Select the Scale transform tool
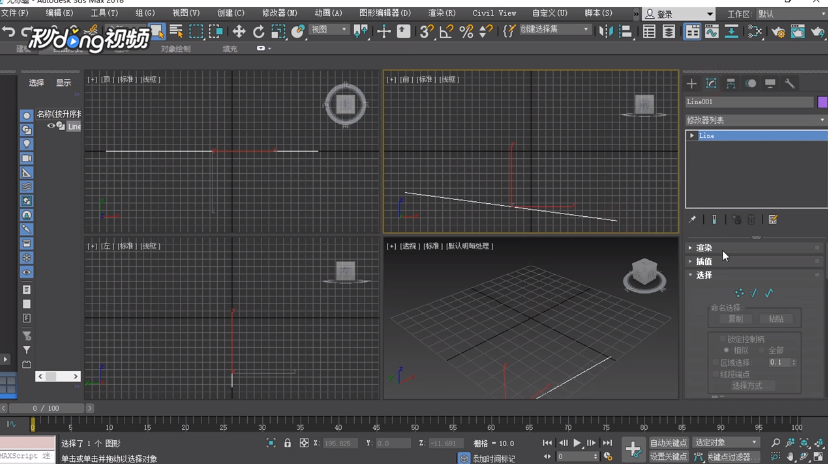This screenshot has height=464, width=828. coord(278,32)
